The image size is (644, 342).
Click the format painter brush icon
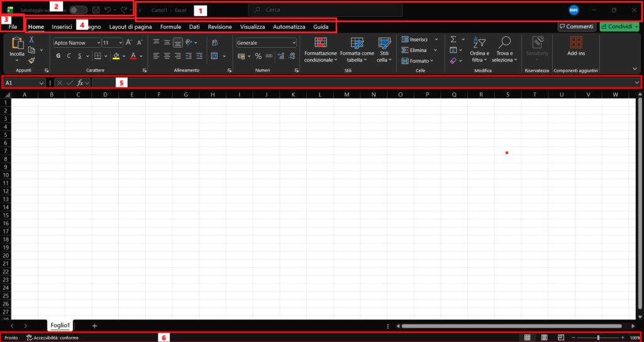click(31, 61)
